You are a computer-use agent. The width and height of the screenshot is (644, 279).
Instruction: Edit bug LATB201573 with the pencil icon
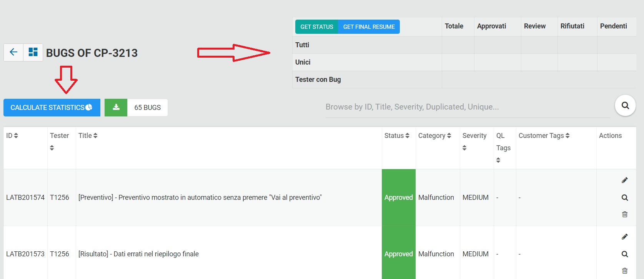[x=625, y=237]
